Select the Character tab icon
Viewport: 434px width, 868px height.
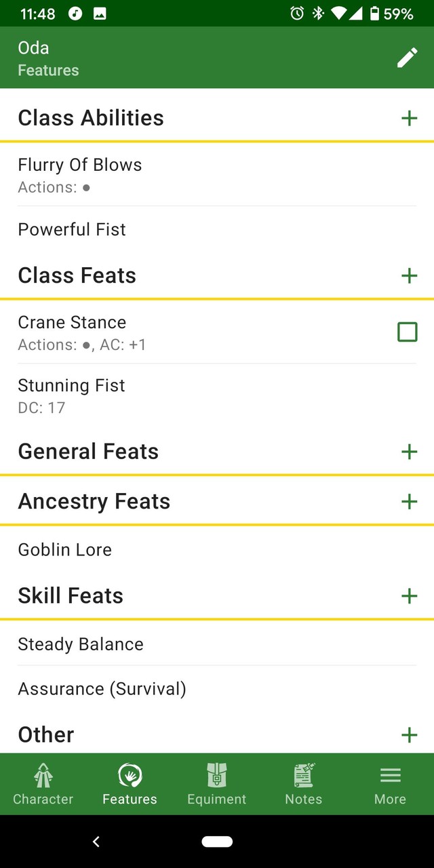43,775
